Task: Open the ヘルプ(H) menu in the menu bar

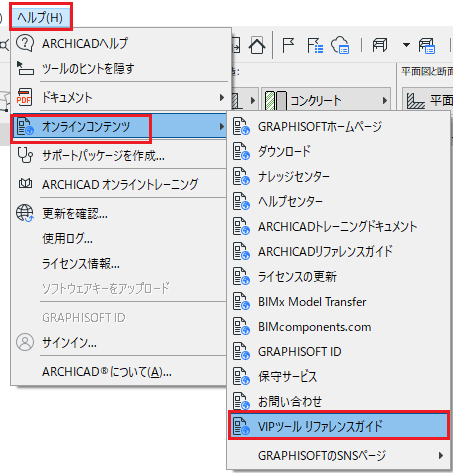Action: point(40,17)
